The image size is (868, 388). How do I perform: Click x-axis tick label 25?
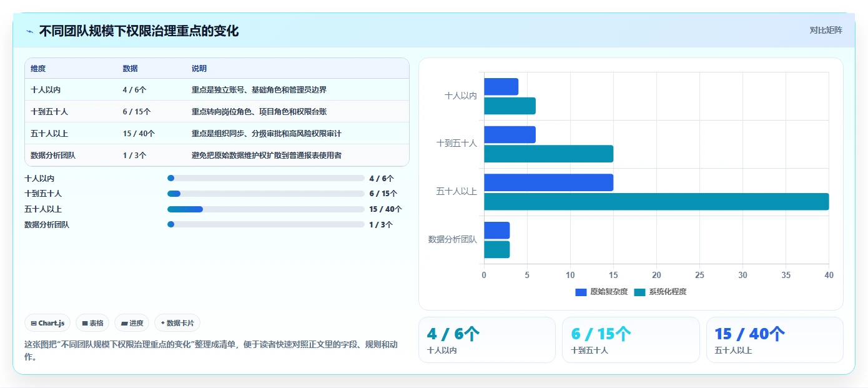699,275
